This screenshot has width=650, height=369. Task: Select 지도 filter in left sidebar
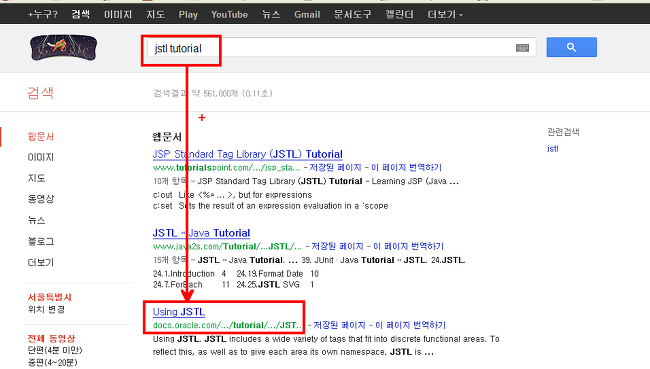[36, 178]
